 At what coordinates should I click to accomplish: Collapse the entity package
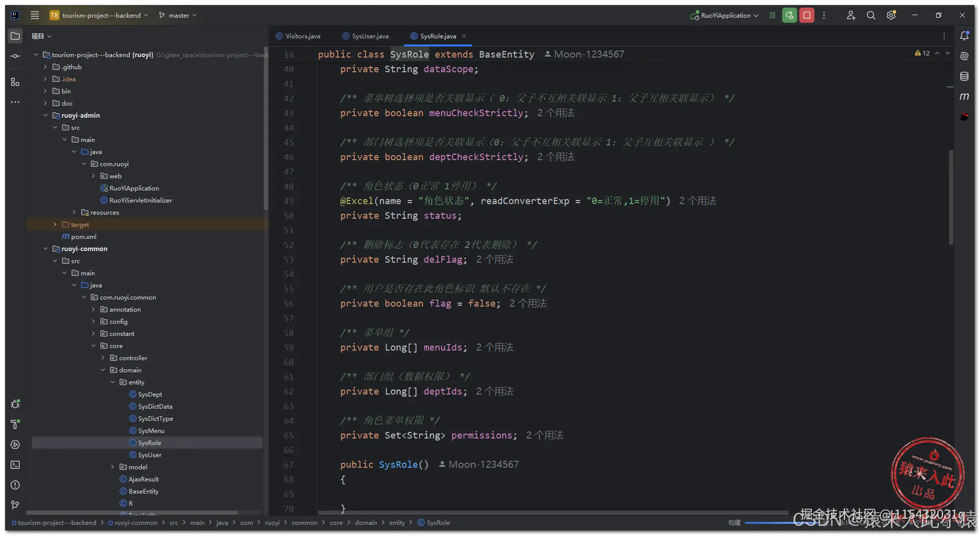[113, 382]
